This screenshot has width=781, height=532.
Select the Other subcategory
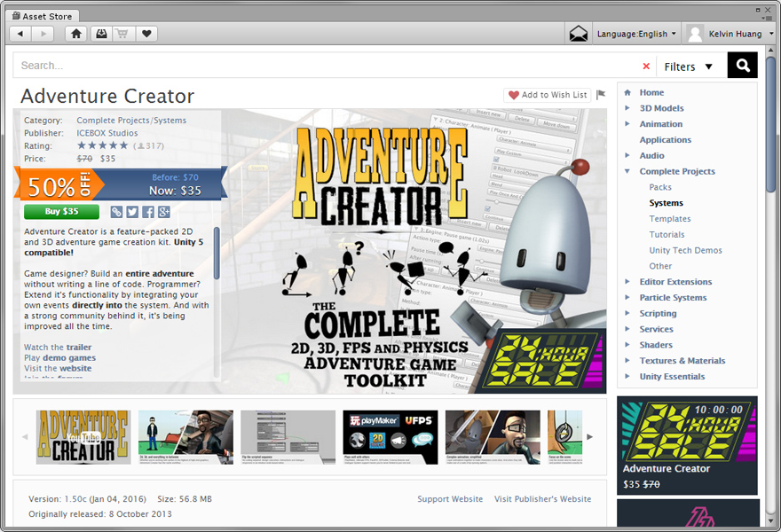pos(660,266)
